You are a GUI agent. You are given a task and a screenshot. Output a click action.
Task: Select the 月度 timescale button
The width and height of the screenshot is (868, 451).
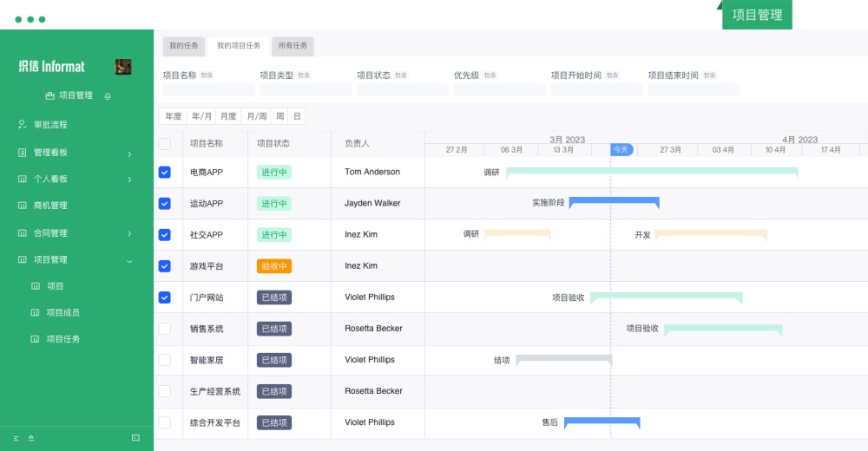pos(228,116)
